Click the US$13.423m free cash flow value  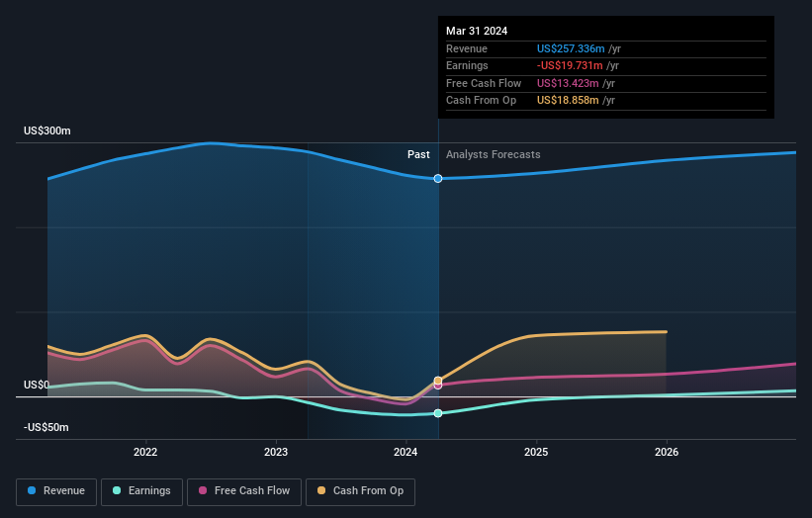click(x=568, y=83)
